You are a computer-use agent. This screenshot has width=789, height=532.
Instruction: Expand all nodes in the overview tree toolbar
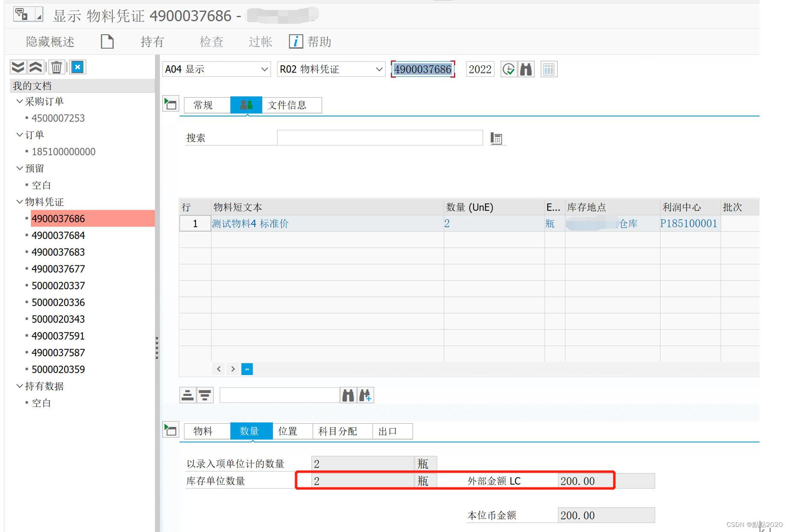click(18, 67)
